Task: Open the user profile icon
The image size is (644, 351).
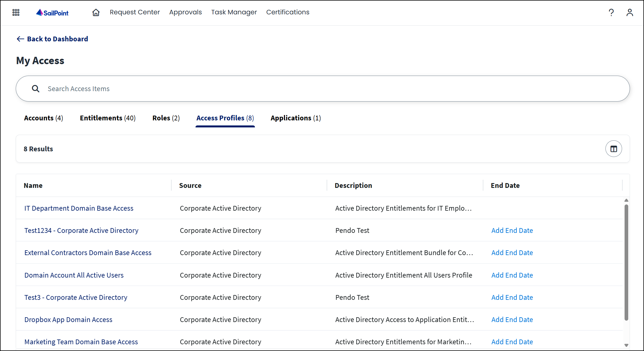Action: point(630,12)
